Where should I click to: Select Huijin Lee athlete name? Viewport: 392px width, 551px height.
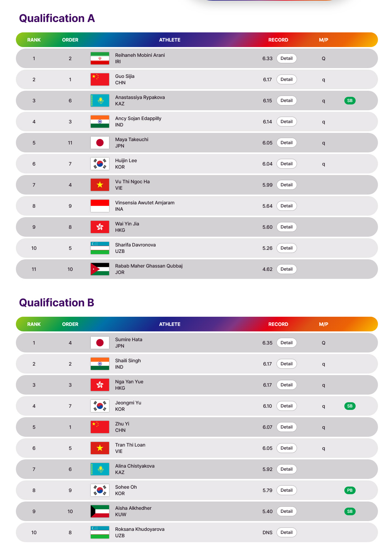126,160
